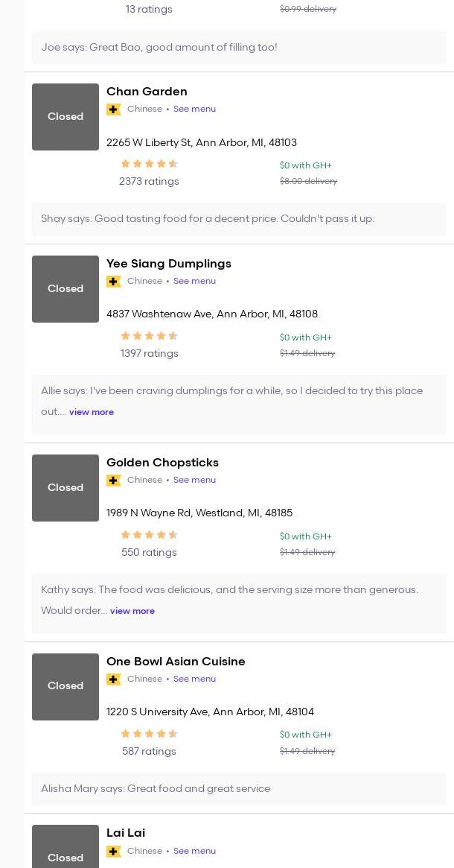This screenshot has height=868, width=454.
Task: Open See menu for Chan Garden
Action: (x=194, y=109)
